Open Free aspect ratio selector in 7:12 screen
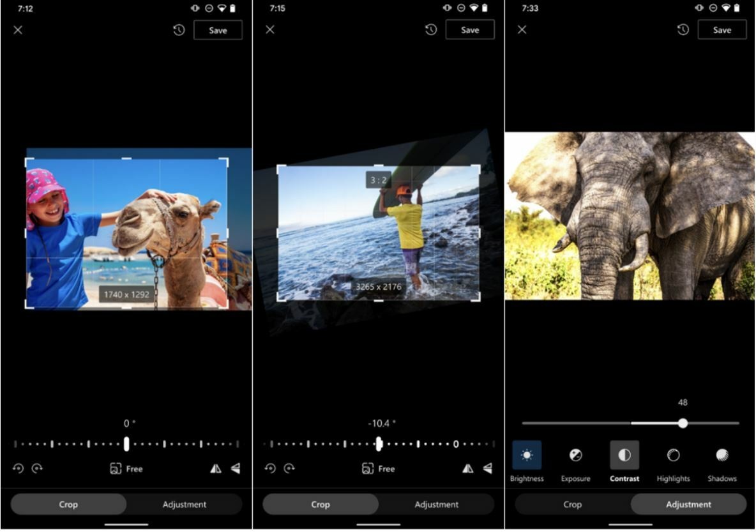 pos(126,468)
